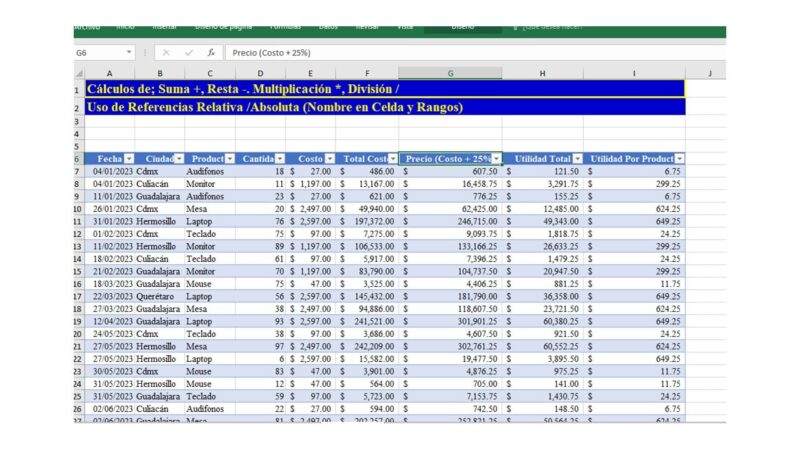Select column A header
Image resolution: width=800 pixels, height=450 pixels.
[x=109, y=73]
